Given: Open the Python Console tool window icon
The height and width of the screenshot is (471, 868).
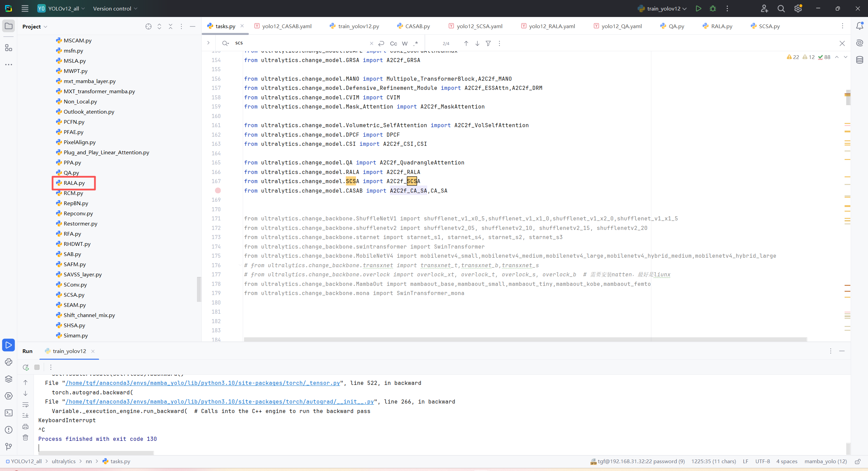Looking at the screenshot, I should 8,362.
